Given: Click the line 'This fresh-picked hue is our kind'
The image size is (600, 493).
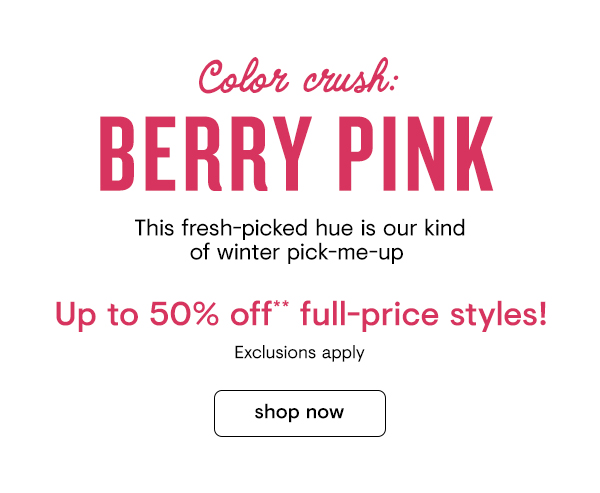Looking at the screenshot, I should click(x=300, y=229).
